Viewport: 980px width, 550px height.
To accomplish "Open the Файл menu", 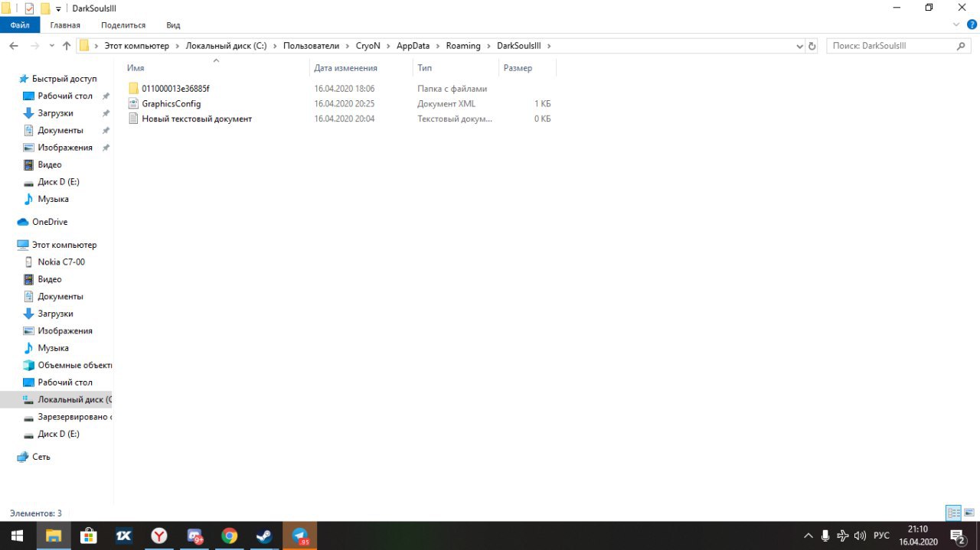I will pyautogui.click(x=20, y=25).
